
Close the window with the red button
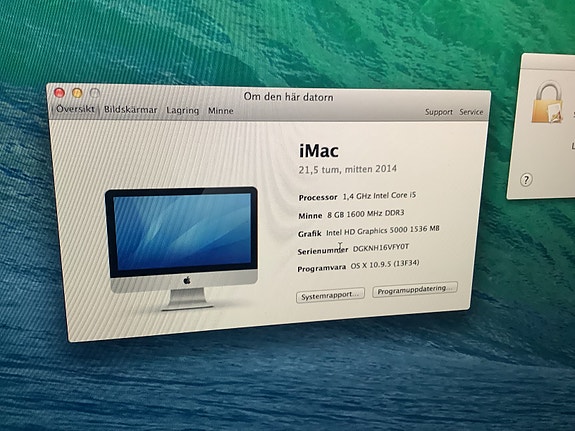click(x=59, y=92)
